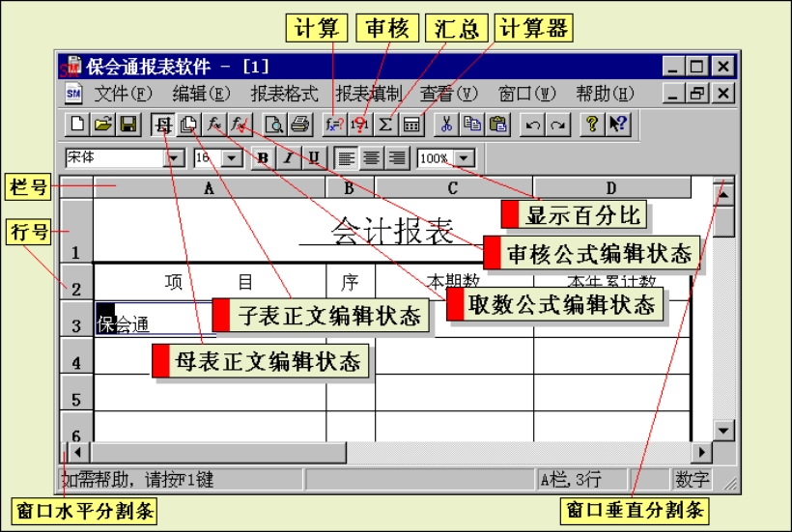Save the report with the floppy icon
Viewport: 792px width, 532px height.
pyautogui.click(x=128, y=125)
